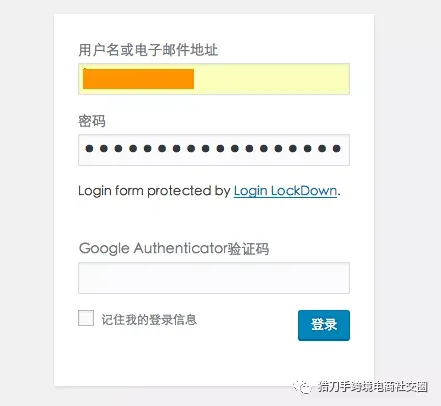Screen dimensions: 441x406
Task: Click the WeChat logo icon in watermark
Action: 302,387
